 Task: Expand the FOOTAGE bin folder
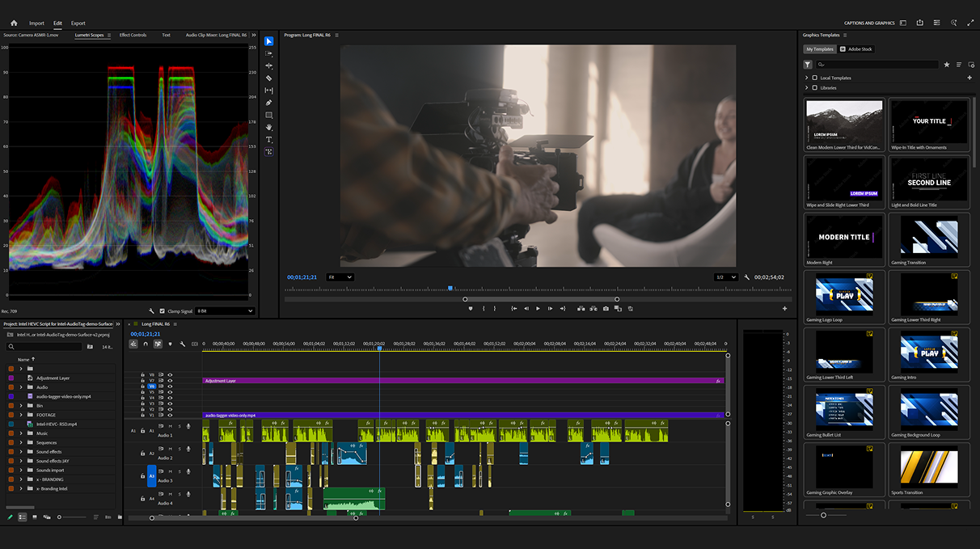tap(21, 415)
